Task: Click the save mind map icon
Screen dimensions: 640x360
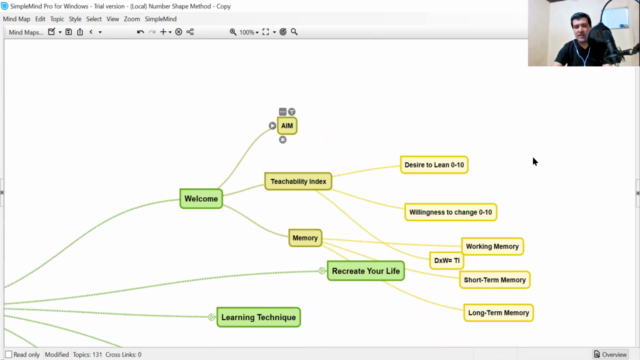Action: [69, 32]
